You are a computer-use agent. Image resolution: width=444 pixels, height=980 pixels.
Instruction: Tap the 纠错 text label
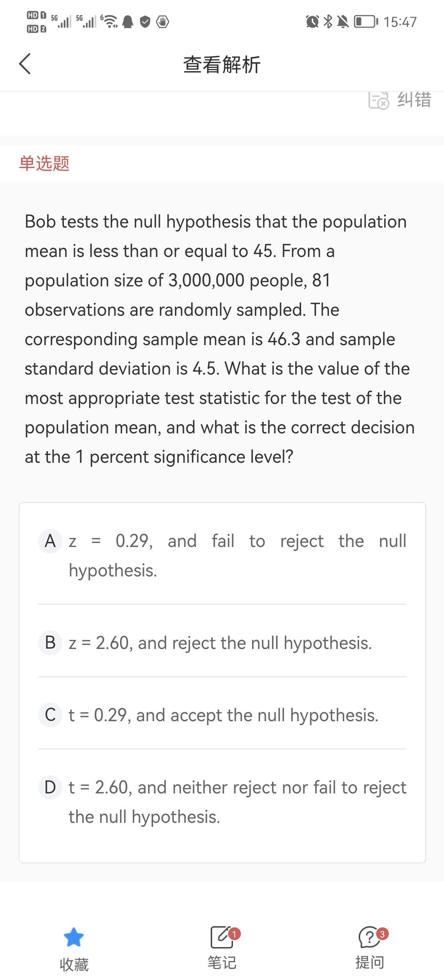[x=414, y=100]
